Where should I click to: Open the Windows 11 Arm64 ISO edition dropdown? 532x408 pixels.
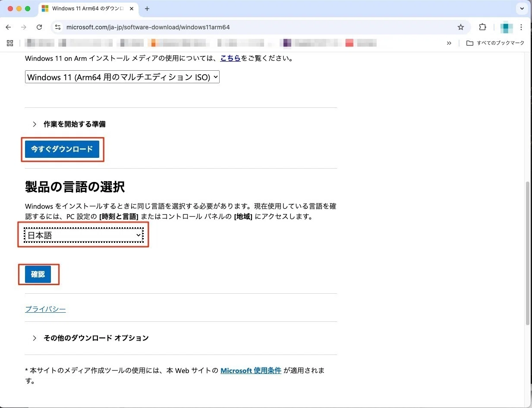pyautogui.click(x=122, y=77)
